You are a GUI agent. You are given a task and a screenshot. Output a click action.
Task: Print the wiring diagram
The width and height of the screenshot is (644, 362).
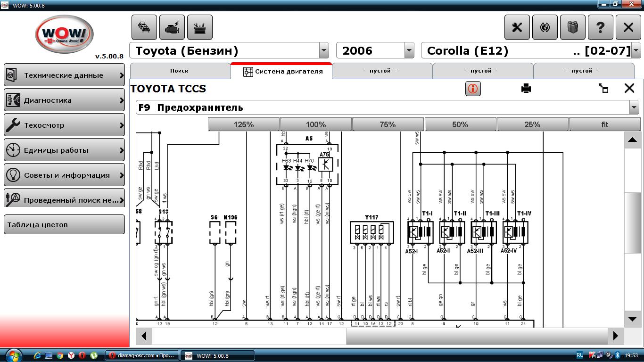(526, 88)
